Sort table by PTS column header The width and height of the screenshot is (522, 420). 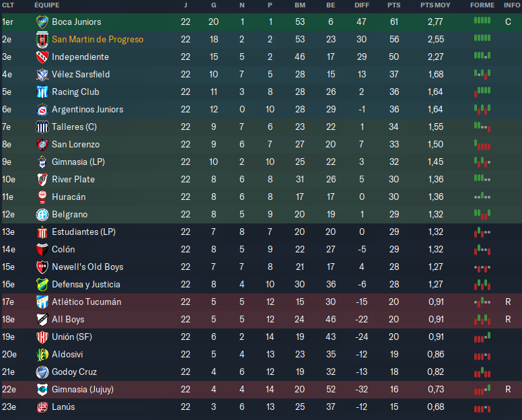[x=394, y=5]
